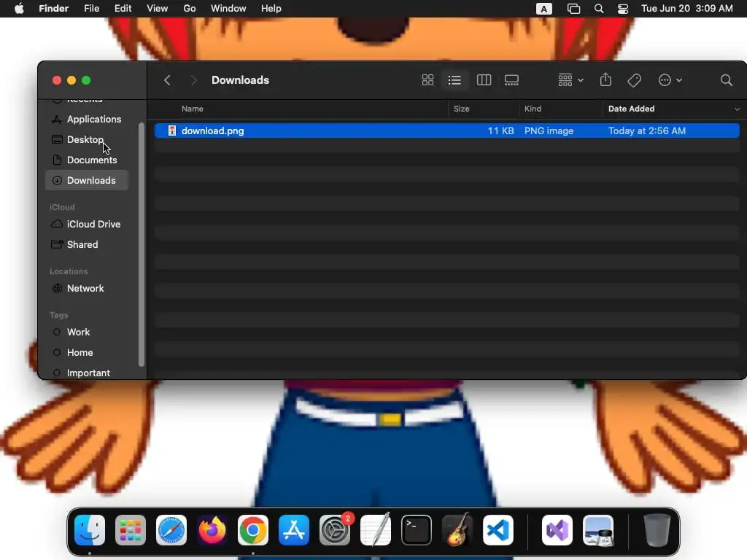This screenshot has width=747, height=560.
Task: Launch TextEdit from the Dock
Action: [x=376, y=529]
